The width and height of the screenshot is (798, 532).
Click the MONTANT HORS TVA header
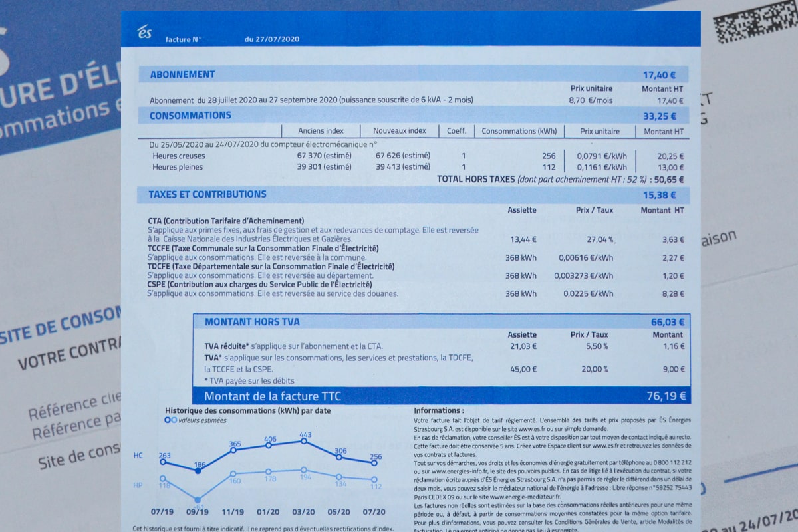pos(252,322)
